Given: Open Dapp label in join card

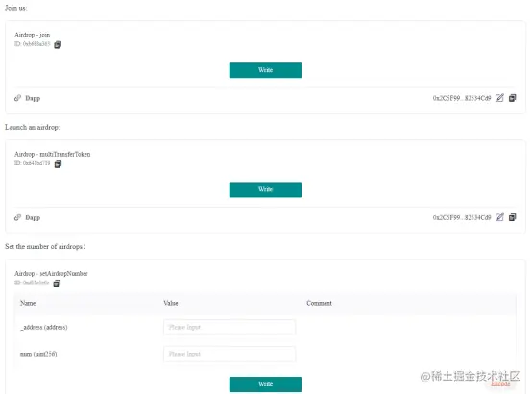Looking at the screenshot, I should 33,98.
